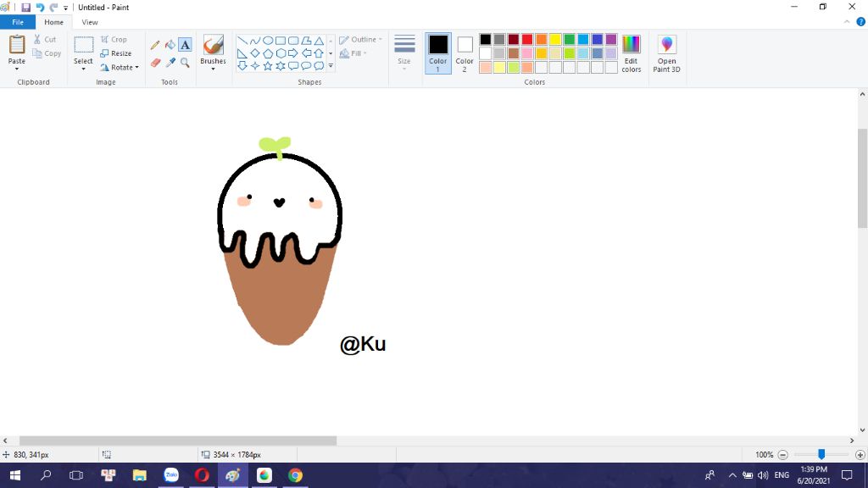Select the Curve shape
Screen dimensions: 868x488
tap(254, 41)
